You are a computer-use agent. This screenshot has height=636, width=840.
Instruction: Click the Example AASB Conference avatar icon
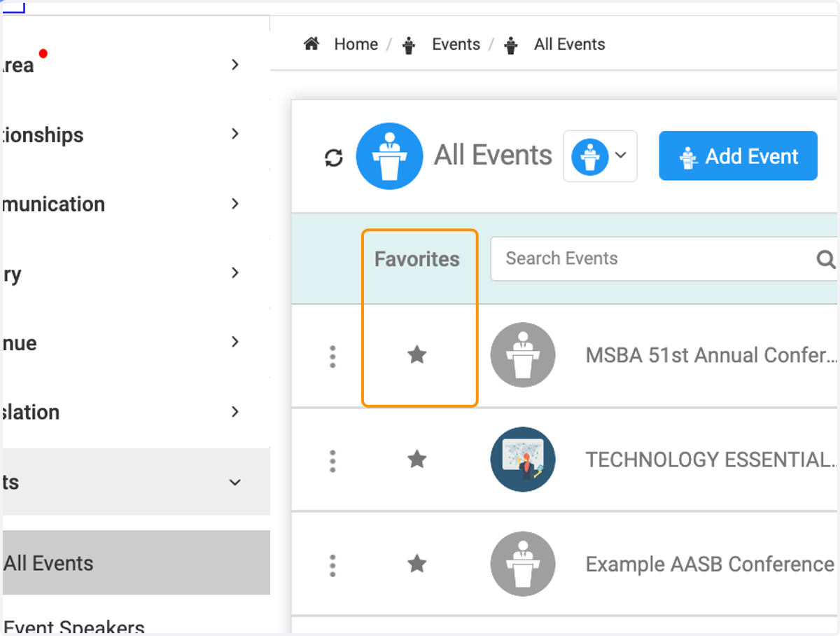pyautogui.click(x=523, y=564)
